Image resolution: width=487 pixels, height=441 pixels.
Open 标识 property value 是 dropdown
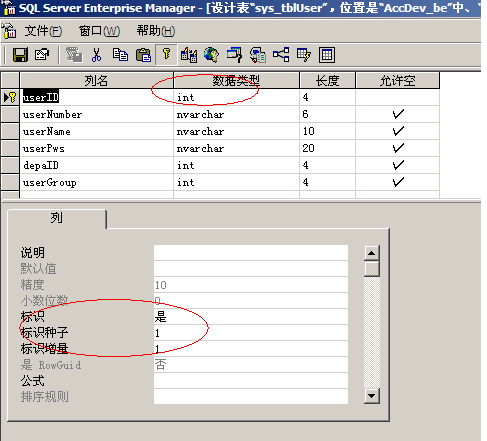[x=251, y=317]
